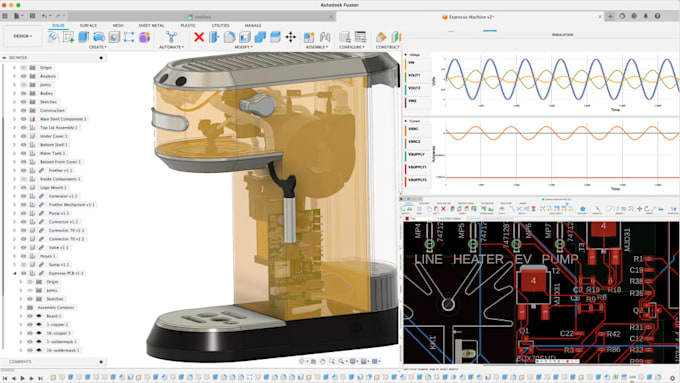Toggle visibility of Pump v1:1
Screen dimensions: 680x383
click(24, 213)
